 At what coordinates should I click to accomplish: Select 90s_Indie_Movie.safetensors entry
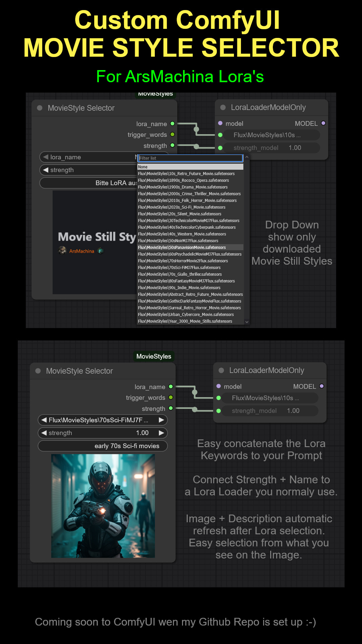[190, 287]
